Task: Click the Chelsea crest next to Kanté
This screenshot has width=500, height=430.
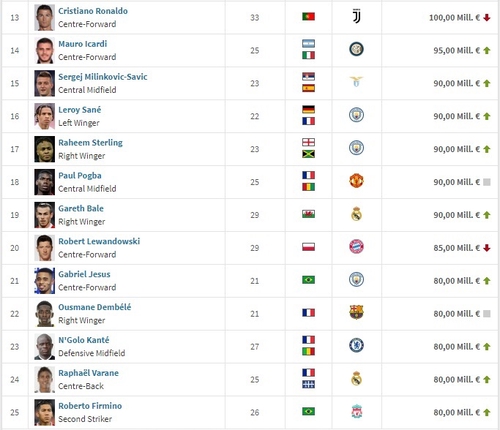Action: point(356,345)
